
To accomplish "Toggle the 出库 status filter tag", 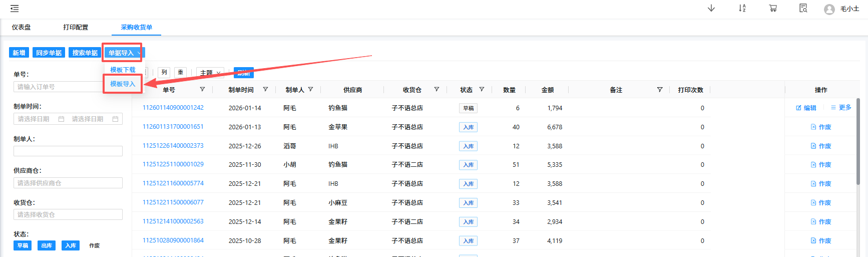I will (47, 245).
